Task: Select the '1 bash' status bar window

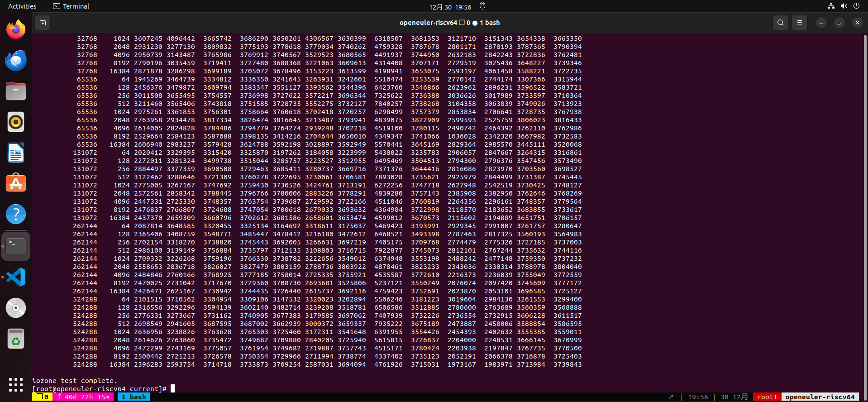Action: point(134,397)
